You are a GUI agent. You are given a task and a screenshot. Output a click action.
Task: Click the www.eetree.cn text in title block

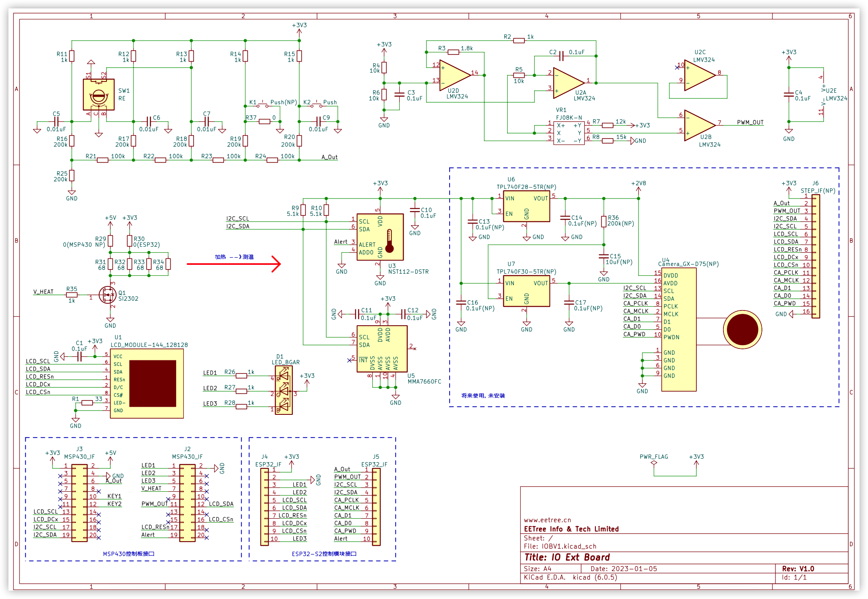[x=547, y=520]
